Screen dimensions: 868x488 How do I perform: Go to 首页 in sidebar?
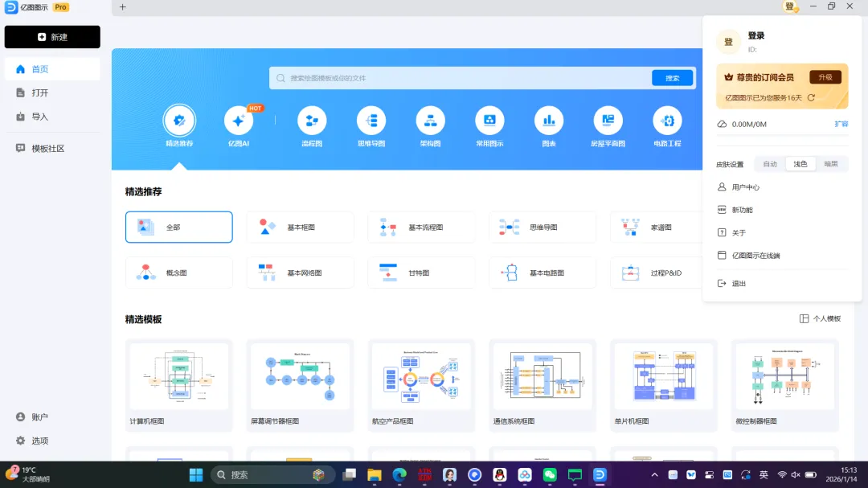[x=52, y=69]
